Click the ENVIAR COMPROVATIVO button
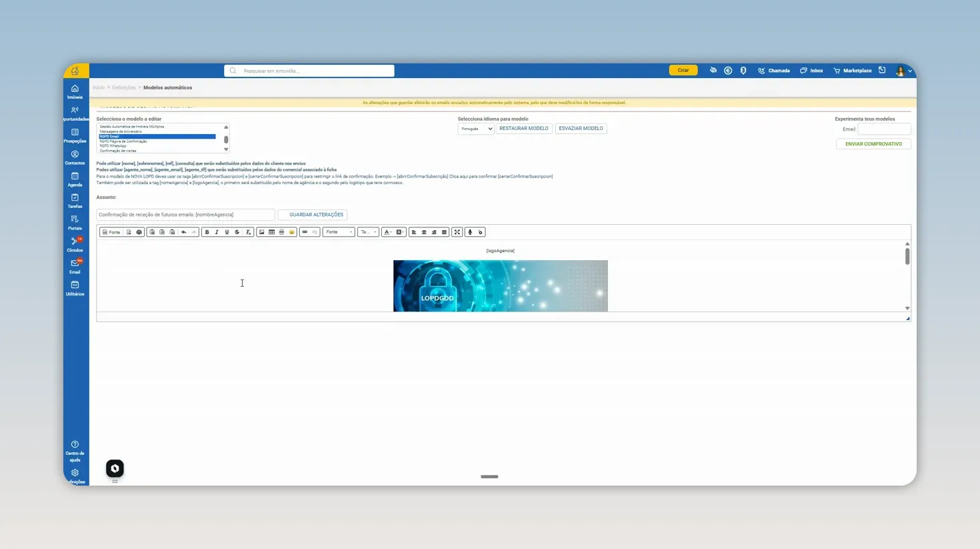The image size is (980, 549). (x=873, y=144)
